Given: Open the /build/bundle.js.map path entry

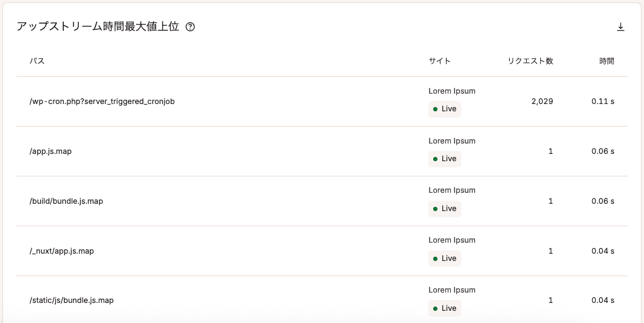Looking at the screenshot, I should (x=66, y=201).
